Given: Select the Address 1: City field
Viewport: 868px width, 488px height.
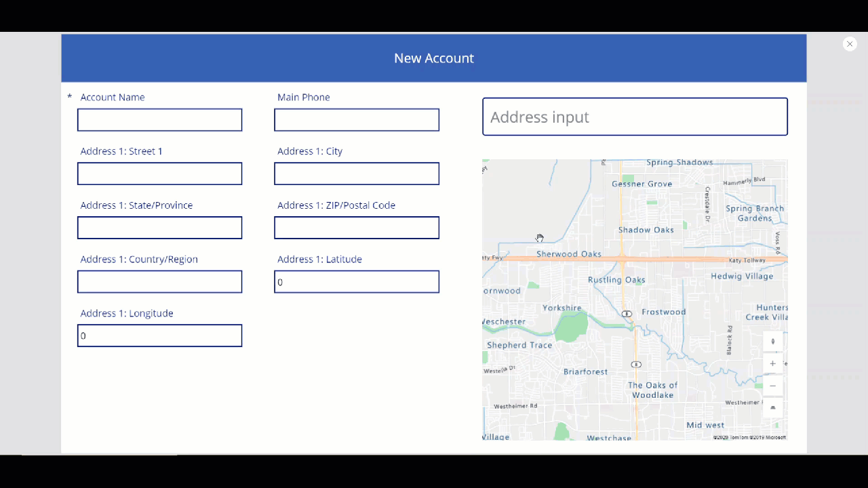Looking at the screenshot, I should point(357,174).
